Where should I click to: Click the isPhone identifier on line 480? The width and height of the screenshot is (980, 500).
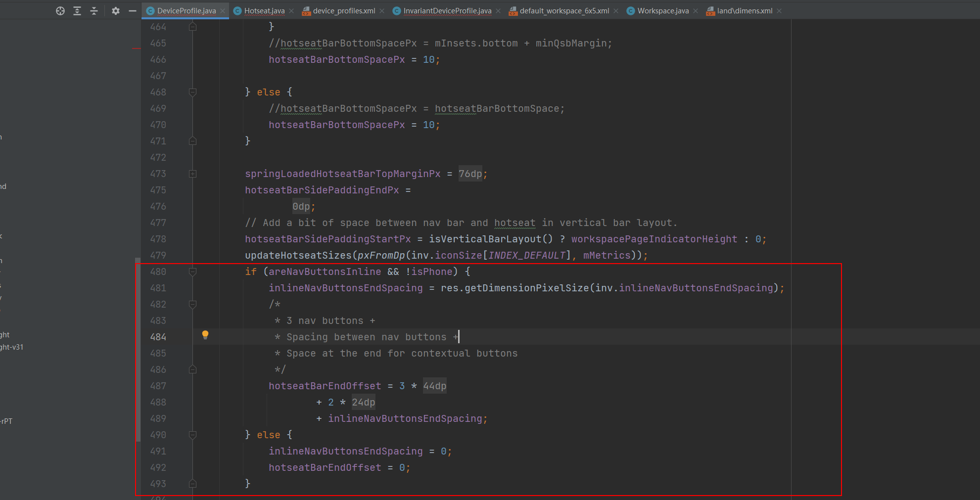tap(432, 272)
